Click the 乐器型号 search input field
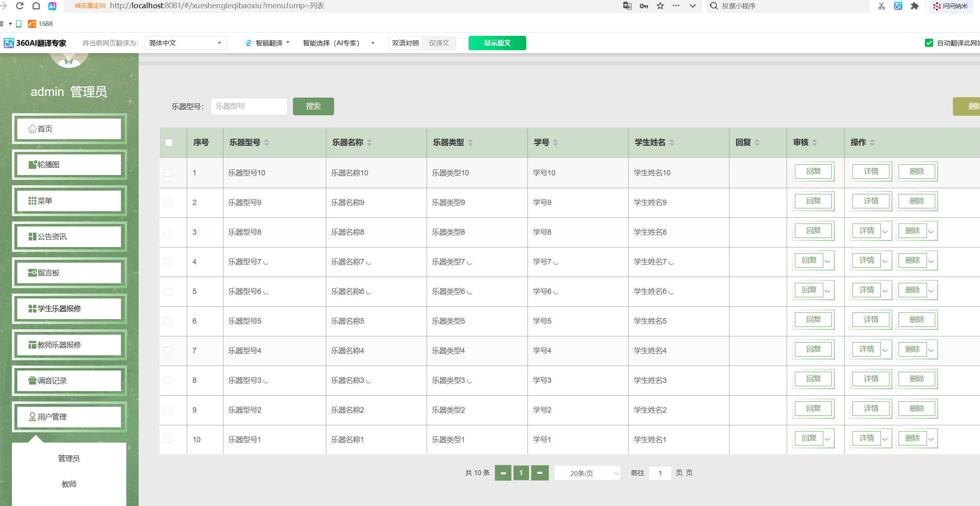 [x=249, y=106]
